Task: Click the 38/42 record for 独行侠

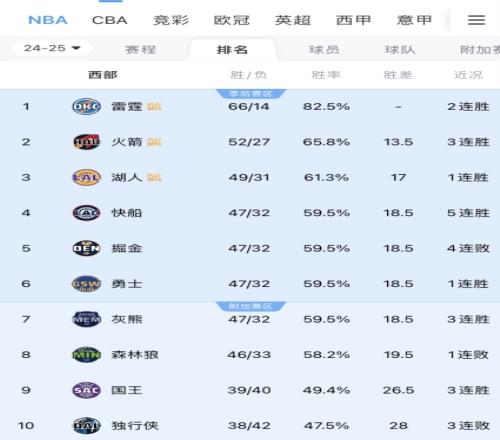Action: tap(249, 426)
